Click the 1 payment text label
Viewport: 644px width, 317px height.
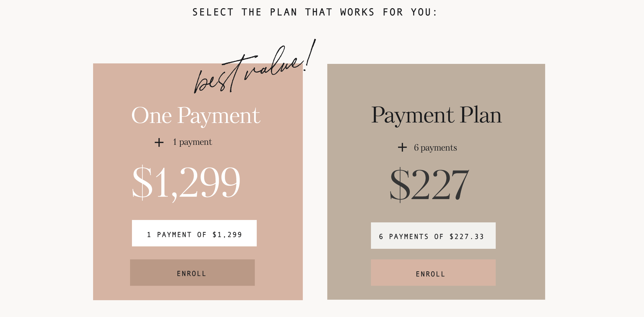(x=192, y=142)
